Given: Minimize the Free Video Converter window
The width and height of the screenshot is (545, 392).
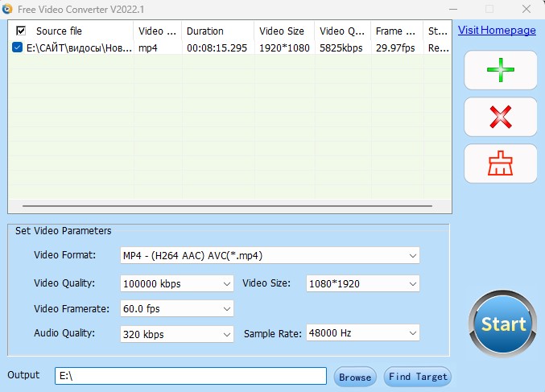Looking at the screenshot, I should pyautogui.click(x=453, y=9).
